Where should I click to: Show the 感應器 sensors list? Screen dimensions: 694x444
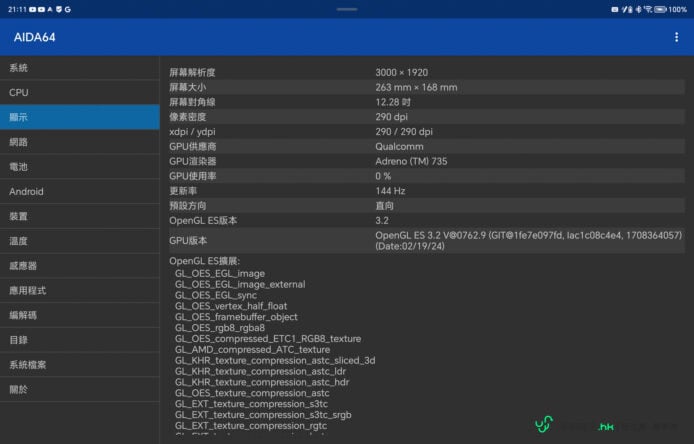[79, 266]
